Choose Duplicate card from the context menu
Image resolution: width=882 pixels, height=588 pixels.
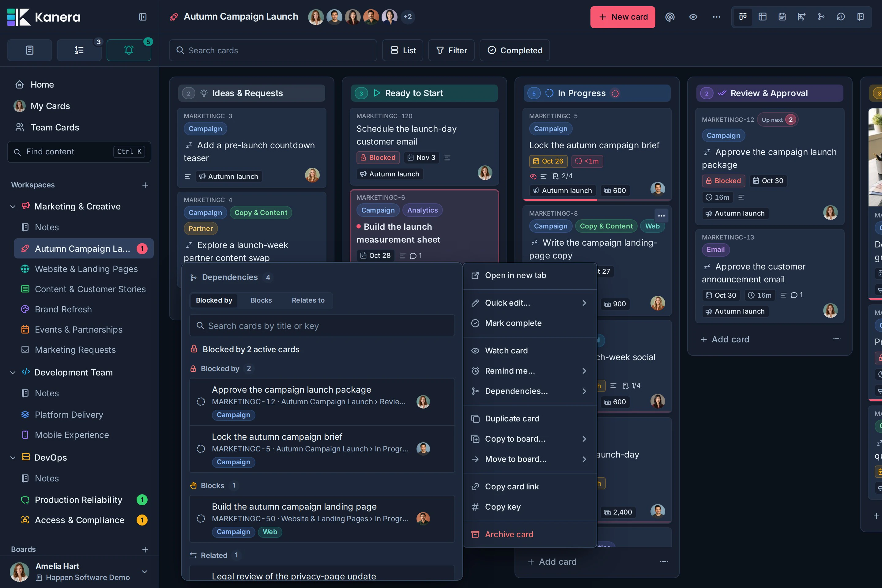tap(530, 419)
